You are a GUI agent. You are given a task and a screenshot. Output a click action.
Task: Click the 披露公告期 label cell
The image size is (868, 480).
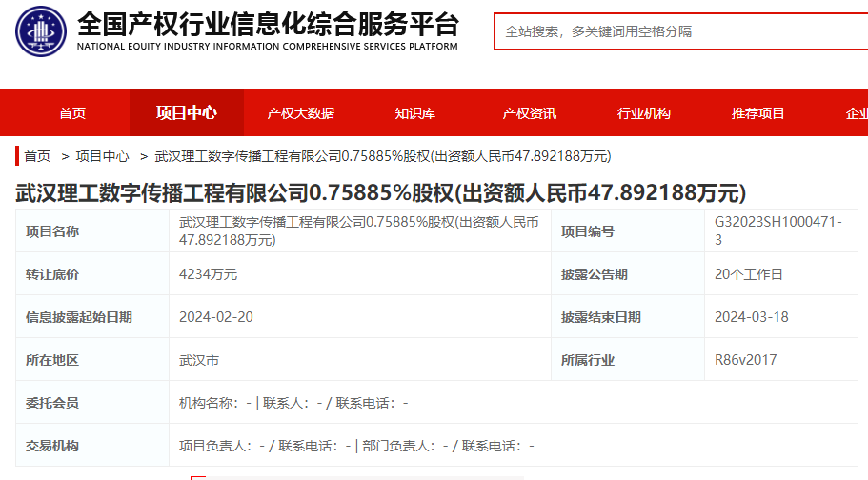[628, 274]
